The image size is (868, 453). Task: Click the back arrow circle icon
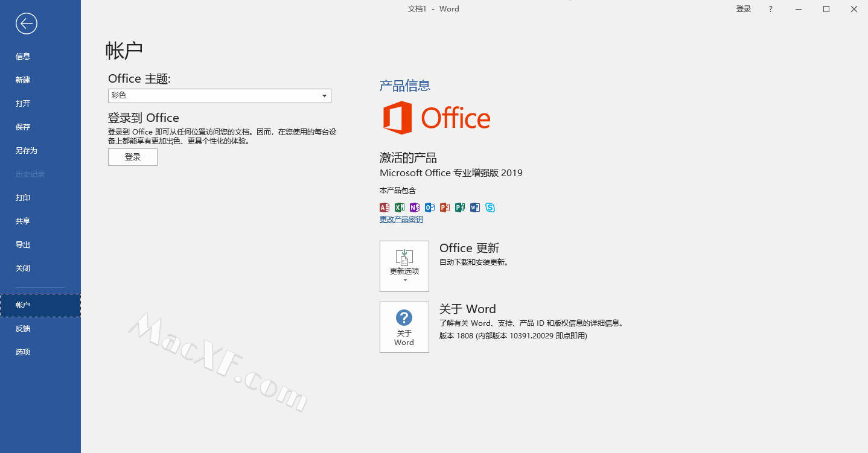pyautogui.click(x=27, y=24)
